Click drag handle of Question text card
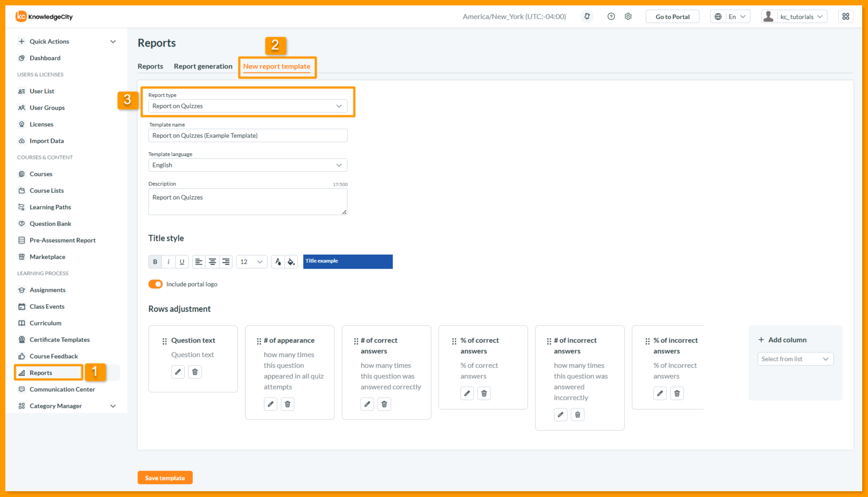The width and height of the screenshot is (868, 497). [164, 341]
